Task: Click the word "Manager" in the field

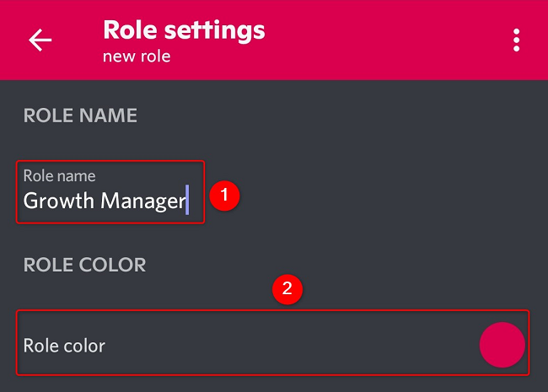Action: coord(142,201)
